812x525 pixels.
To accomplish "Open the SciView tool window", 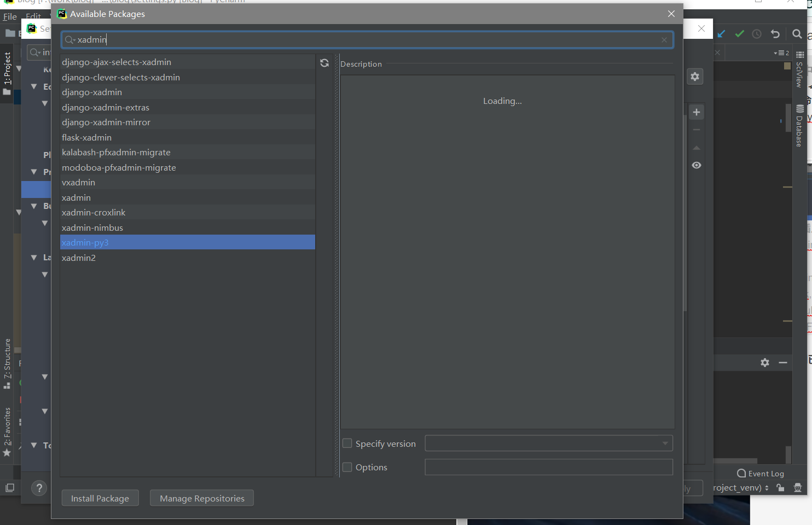I will coord(799,69).
